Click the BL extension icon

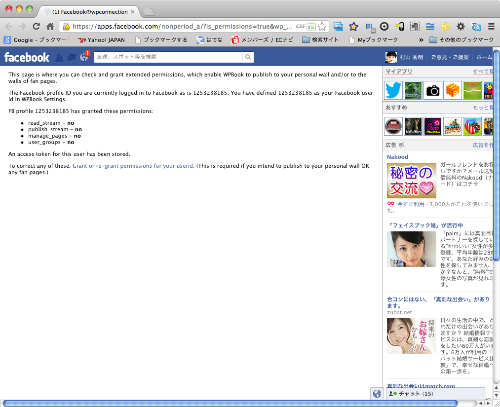click(370, 27)
